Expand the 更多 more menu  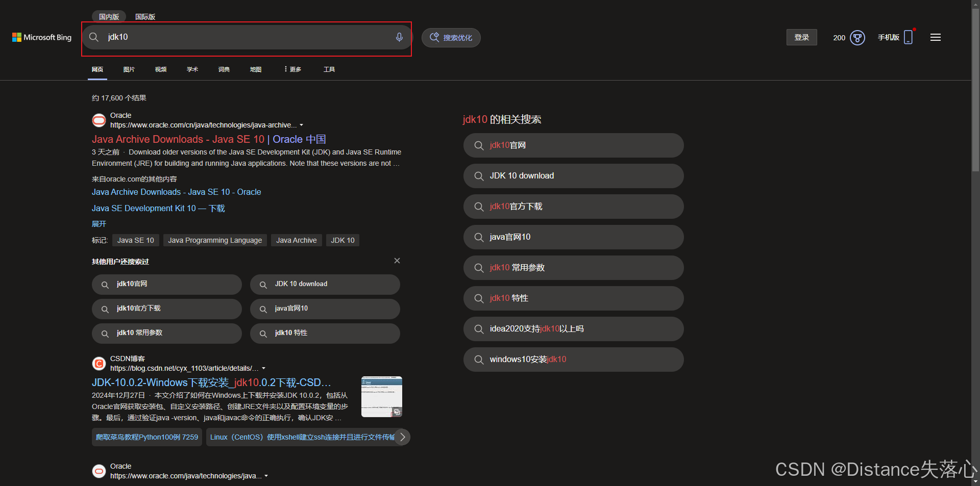(x=292, y=69)
